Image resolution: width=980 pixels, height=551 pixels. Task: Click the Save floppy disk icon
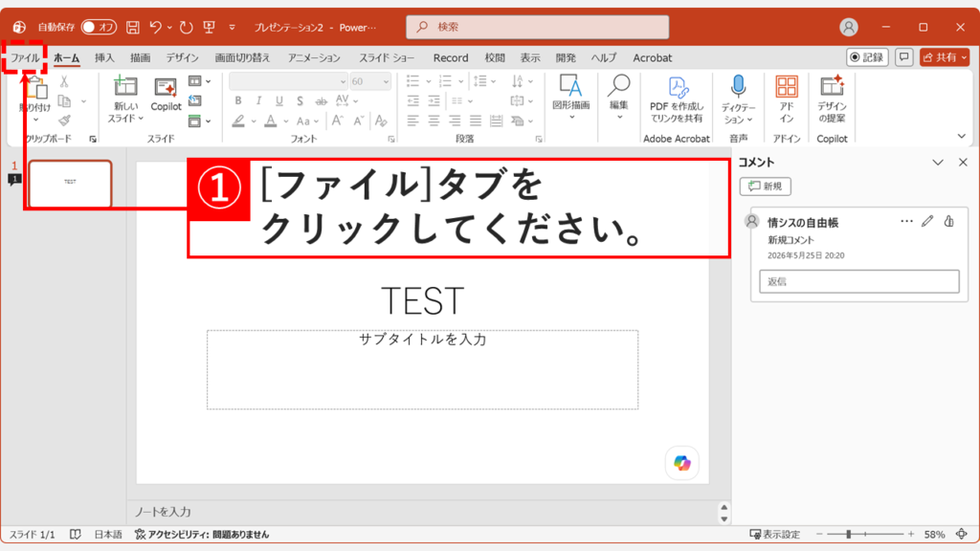click(x=132, y=27)
